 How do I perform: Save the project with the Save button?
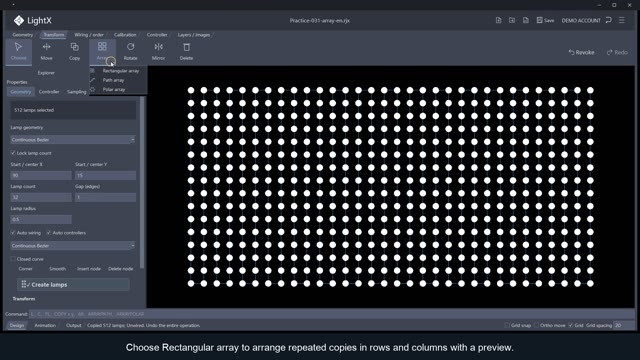[x=545, y=20]
